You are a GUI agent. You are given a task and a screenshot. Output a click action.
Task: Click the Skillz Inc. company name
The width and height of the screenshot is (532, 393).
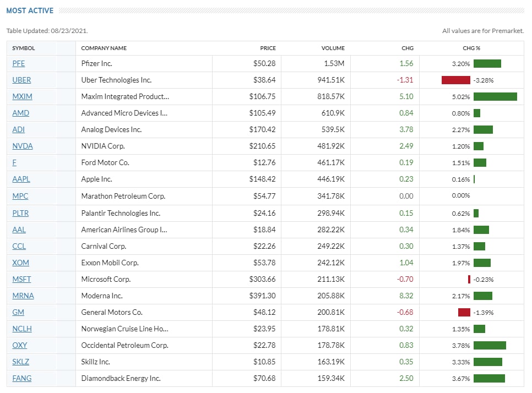click(95, 362)
